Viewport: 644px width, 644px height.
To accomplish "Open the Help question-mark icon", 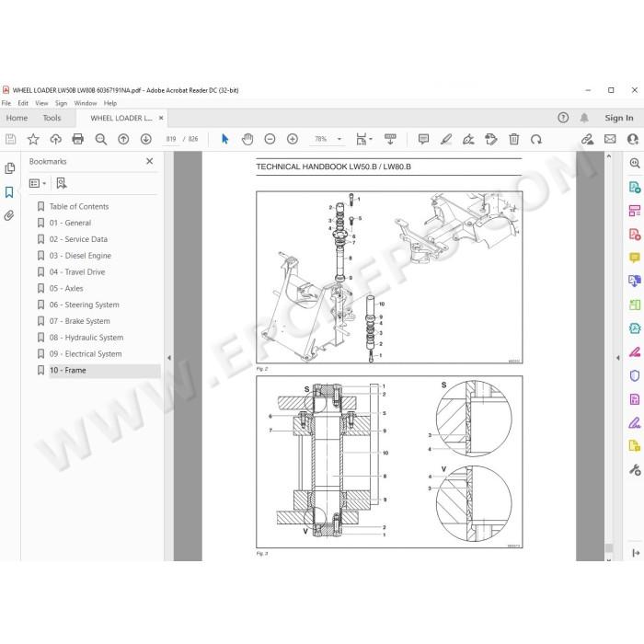I will [563, 118].
